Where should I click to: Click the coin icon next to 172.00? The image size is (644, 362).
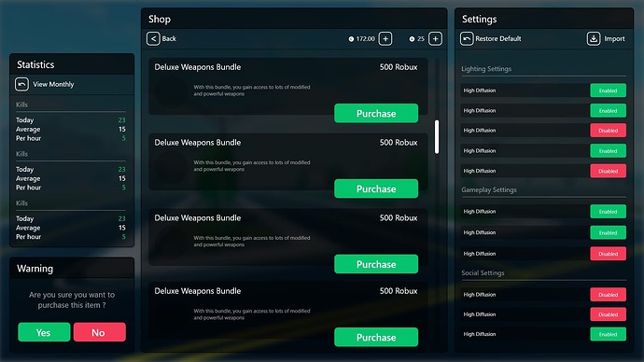[x=351, y=39]
